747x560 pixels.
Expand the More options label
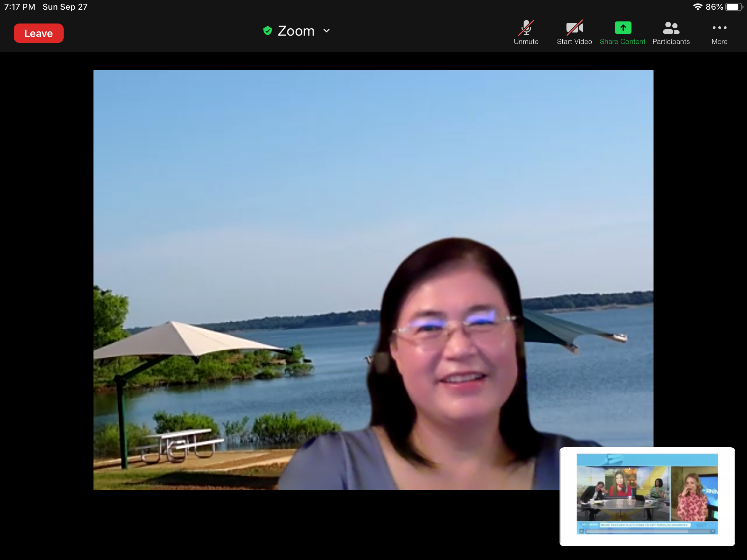coord(719,41)
